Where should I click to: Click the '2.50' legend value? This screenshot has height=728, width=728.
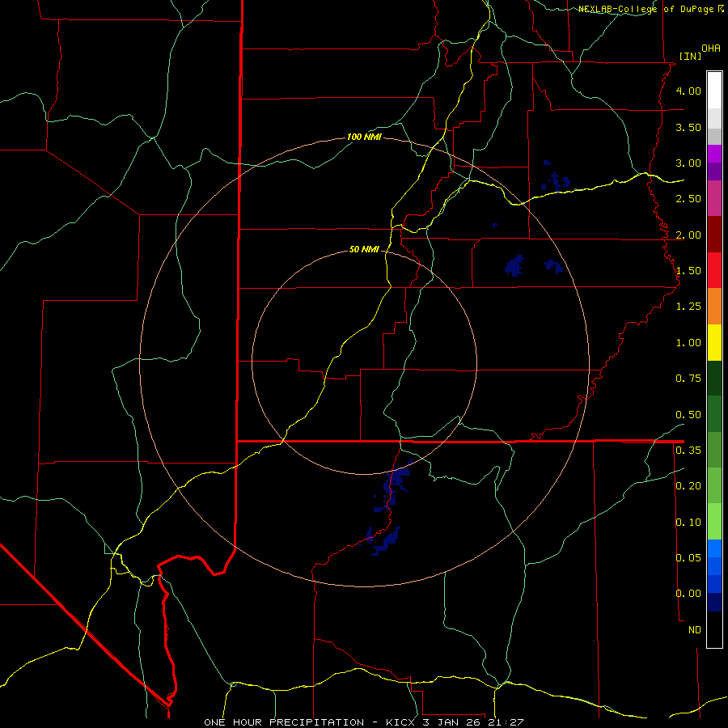tap(688, 199)
